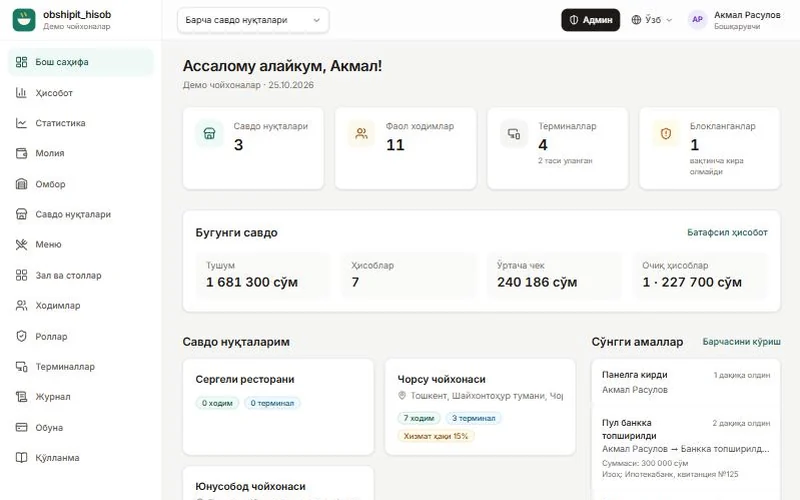Screen dimensions: 800x500
Task: Click the Молия wallet icon
Action: pyautogui.click(x=21, y=153)
